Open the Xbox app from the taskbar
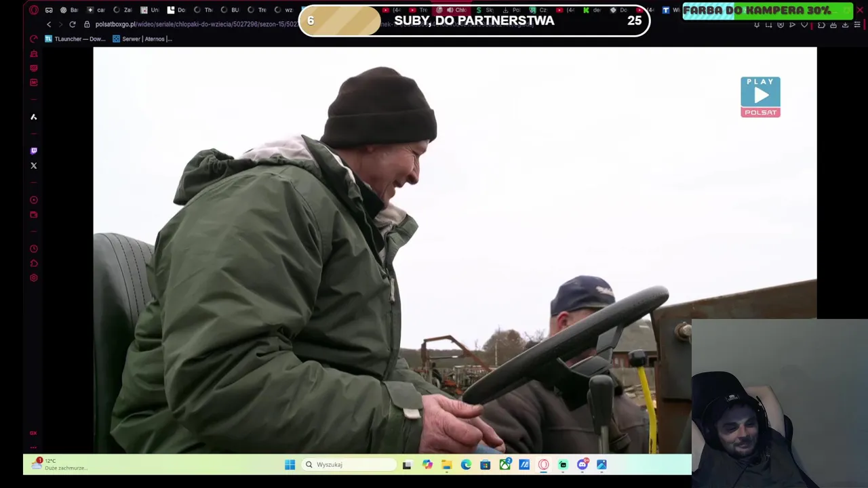Viewport: 868px width, 488px height. click(x=505, y=464)
